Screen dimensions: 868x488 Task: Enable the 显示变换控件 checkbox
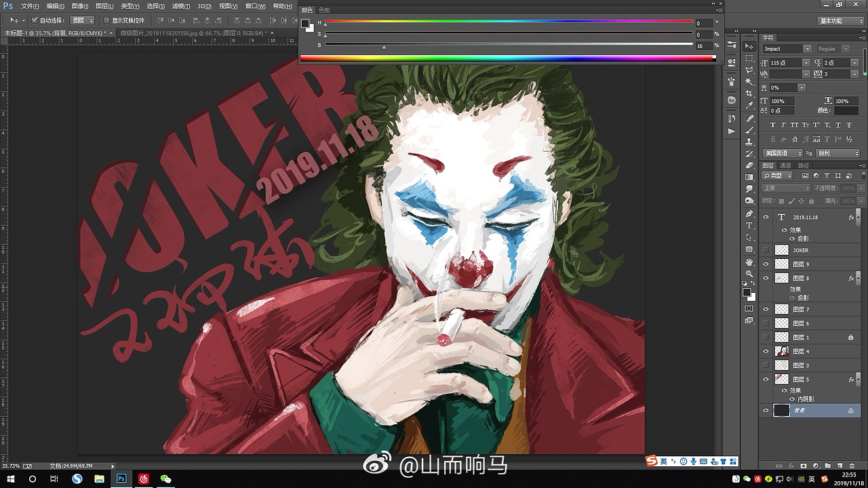pyautogui.click(x=106, y=20)
